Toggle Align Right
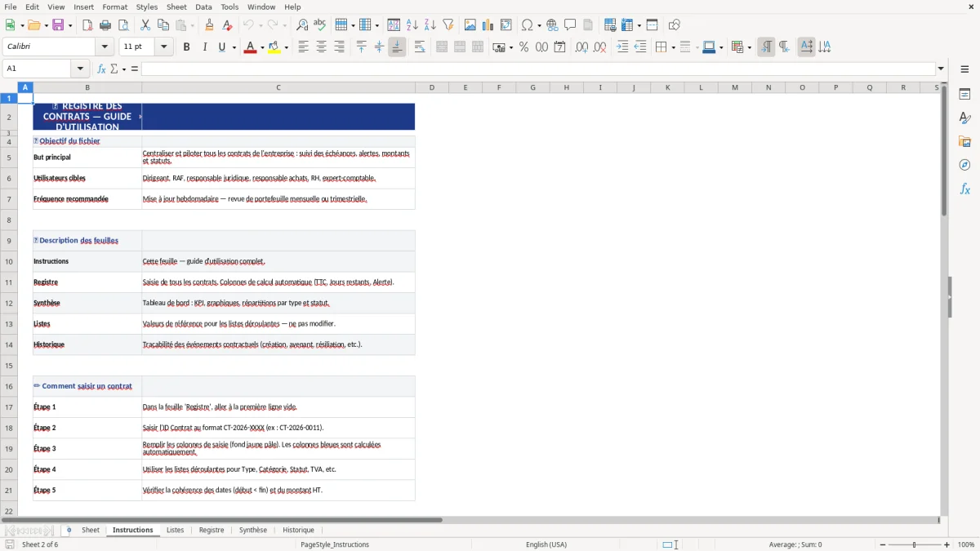 (339, 47)
